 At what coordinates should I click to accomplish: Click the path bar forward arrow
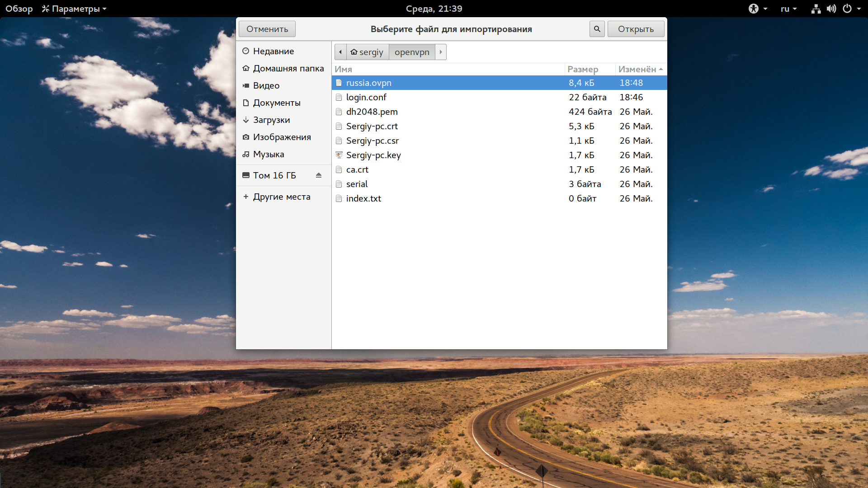[x=441, y=52]
